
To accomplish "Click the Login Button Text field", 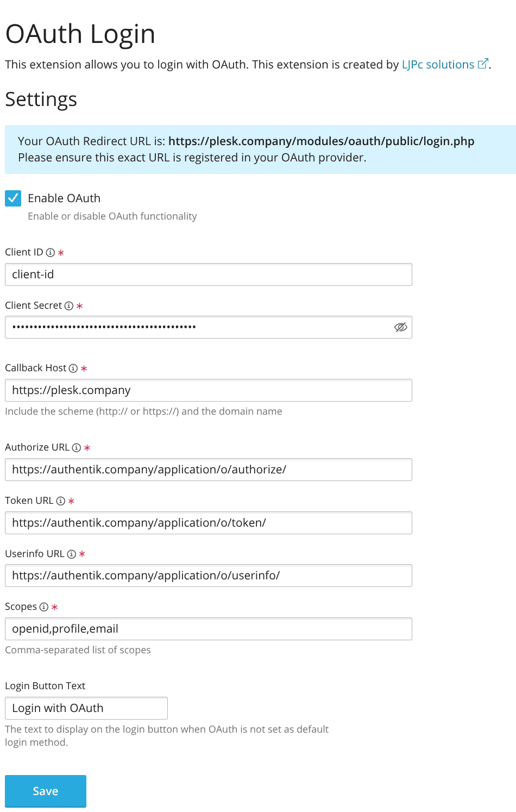I will [86, 708].
